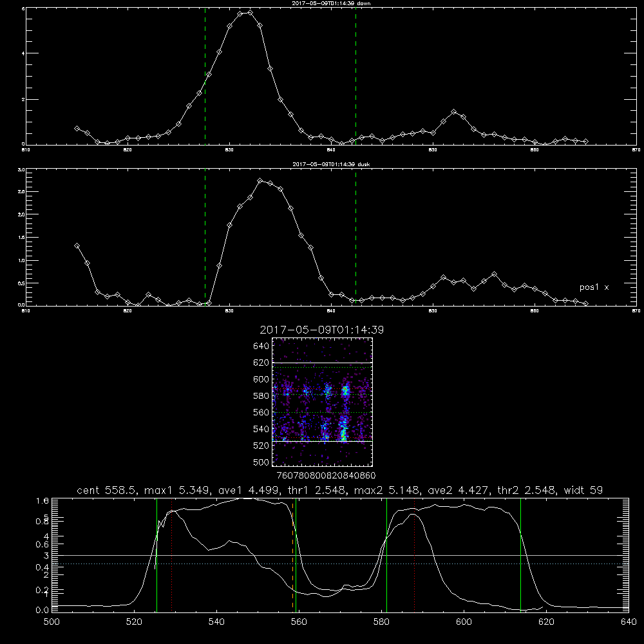Click the timestamp title above the heatmap image
This screenshot has width=644, height=644.
click(x=322, y=330)
